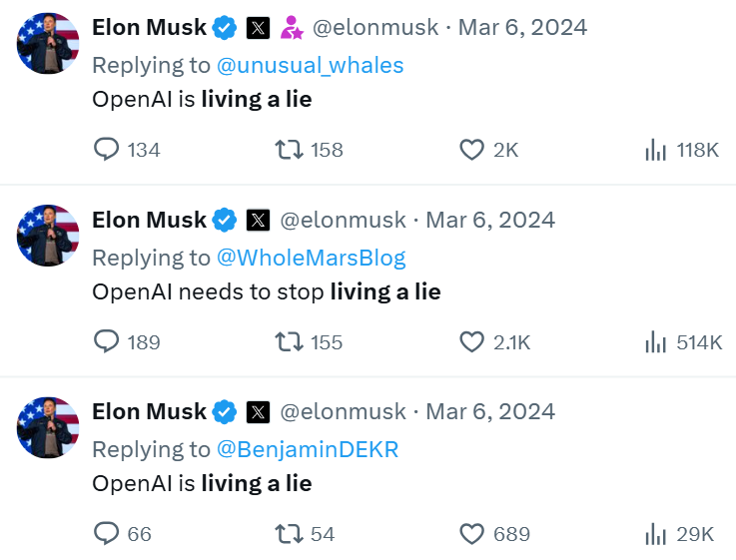Like the tweet with 2K likes
The height and width of the screenshot is (560, 736).
(471, 150)
